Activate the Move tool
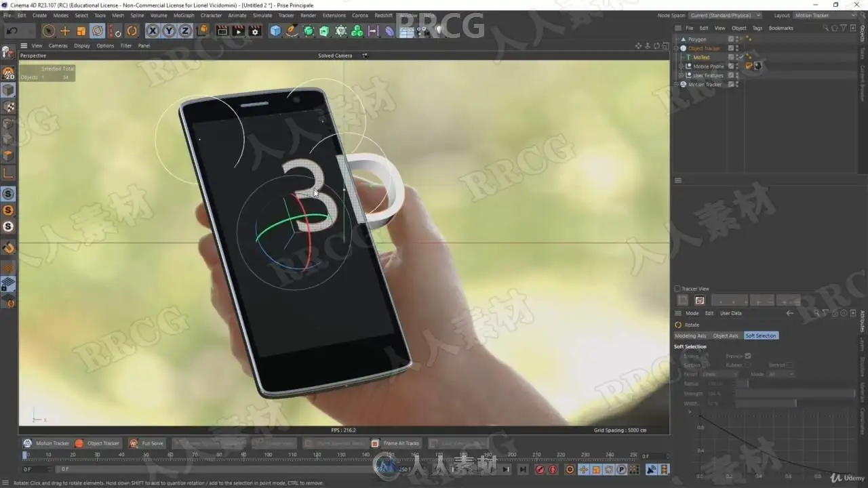 click(65, 31)
